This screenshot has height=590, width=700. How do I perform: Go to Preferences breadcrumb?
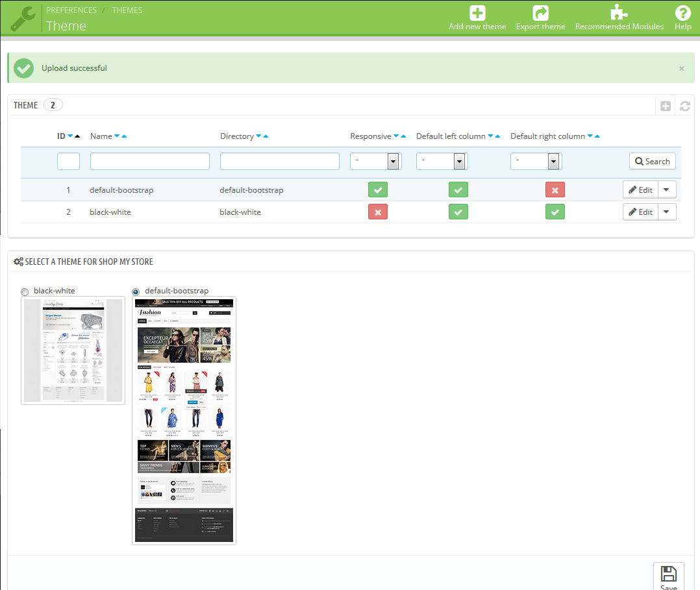71,10
